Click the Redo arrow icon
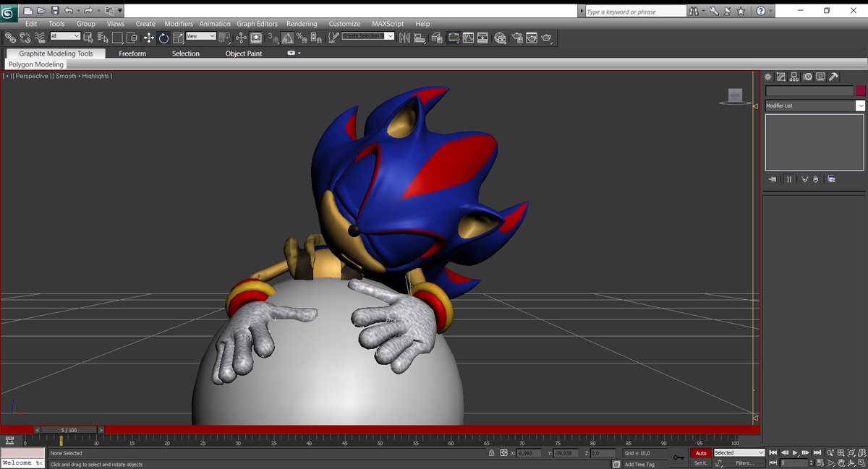The height and width of the screenshot is (469, 868). 88,11
